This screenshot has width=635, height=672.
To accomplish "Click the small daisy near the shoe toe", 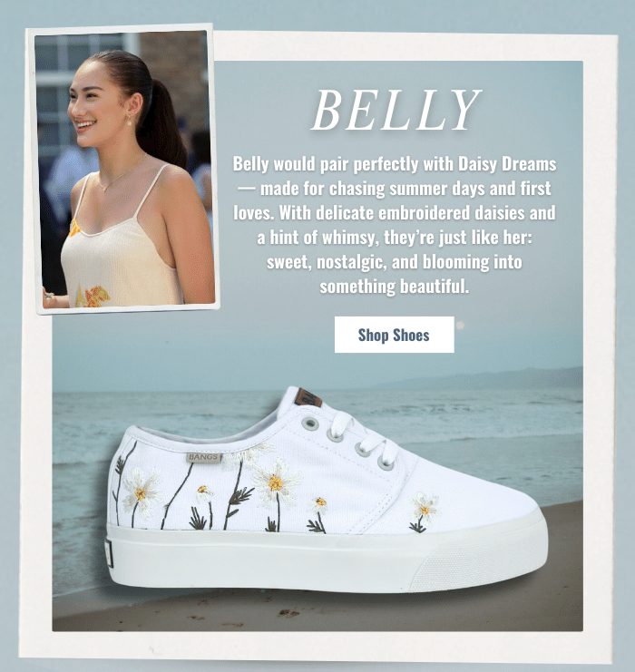I will point(424,508).
